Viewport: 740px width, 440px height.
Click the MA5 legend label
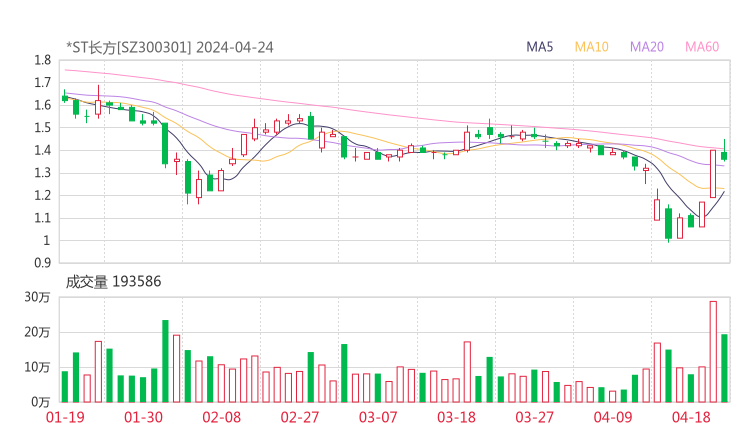[x=539, y=47]
